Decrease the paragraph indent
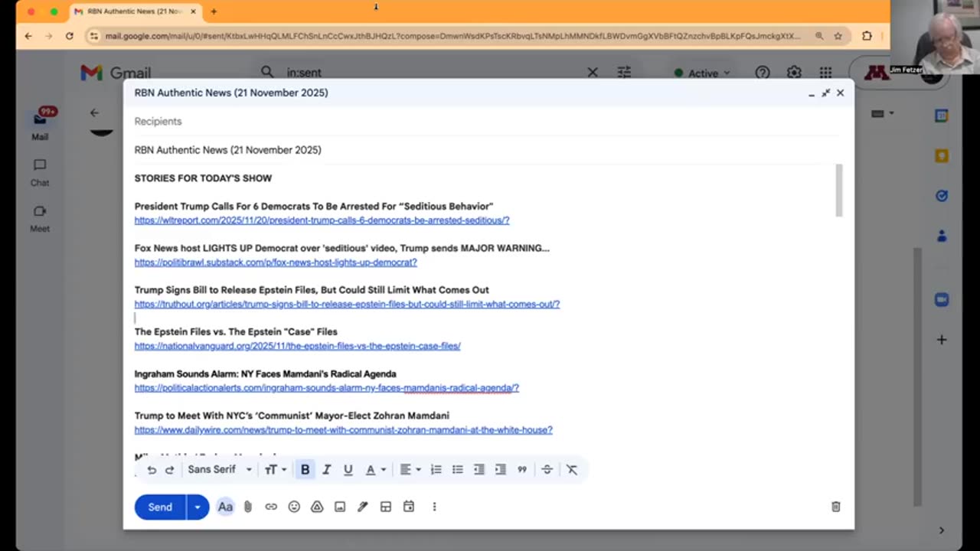The height and width of the screenshot is (551, 980). tap(479, 470)
